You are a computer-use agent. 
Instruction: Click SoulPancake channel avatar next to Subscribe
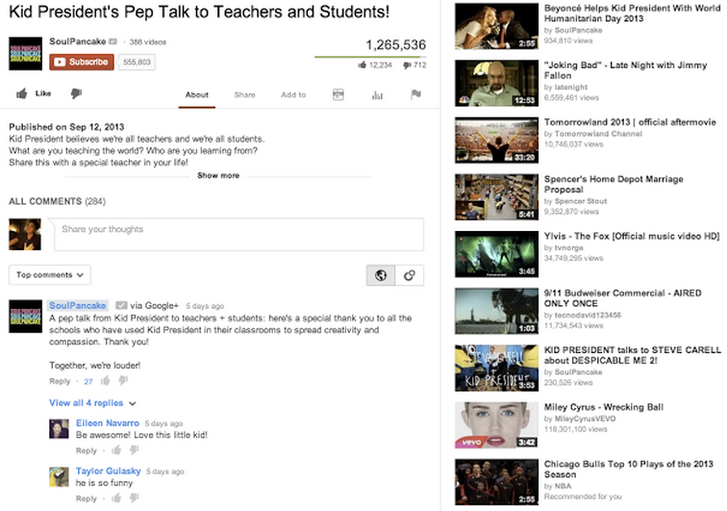click(26, 54)
